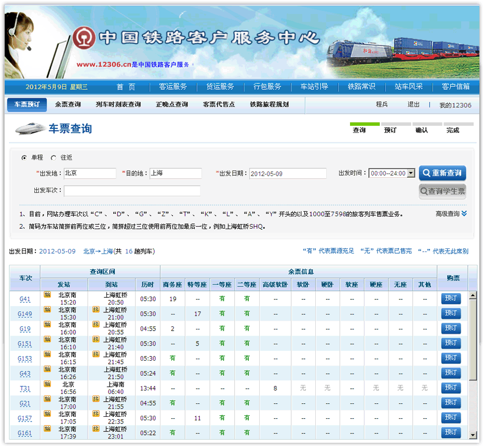Open the 客运服务 menu item
Image resolution: width=483 pixels, height=448 pixels.
point(173,87)
